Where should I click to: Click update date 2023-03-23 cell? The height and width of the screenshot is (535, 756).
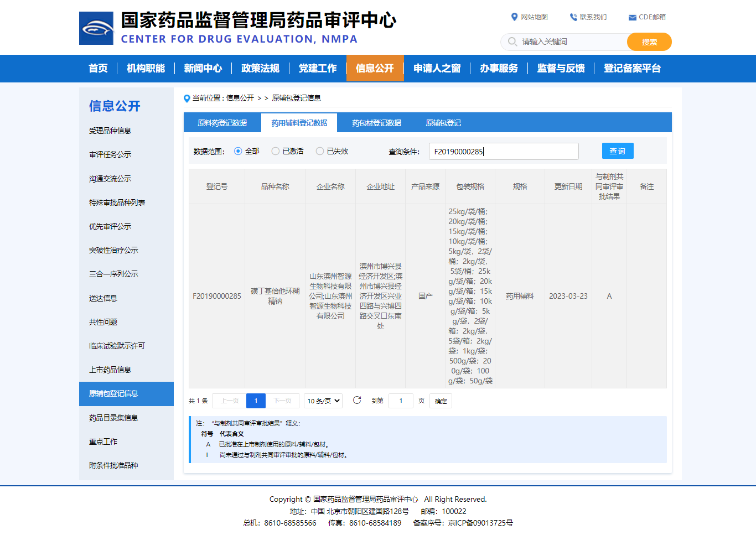point(568,296)
